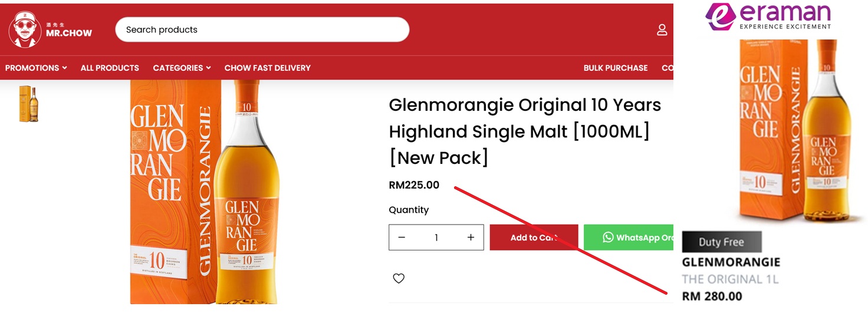Go to Bulk Purchase page
868x313 pixels.
[615, 68]
